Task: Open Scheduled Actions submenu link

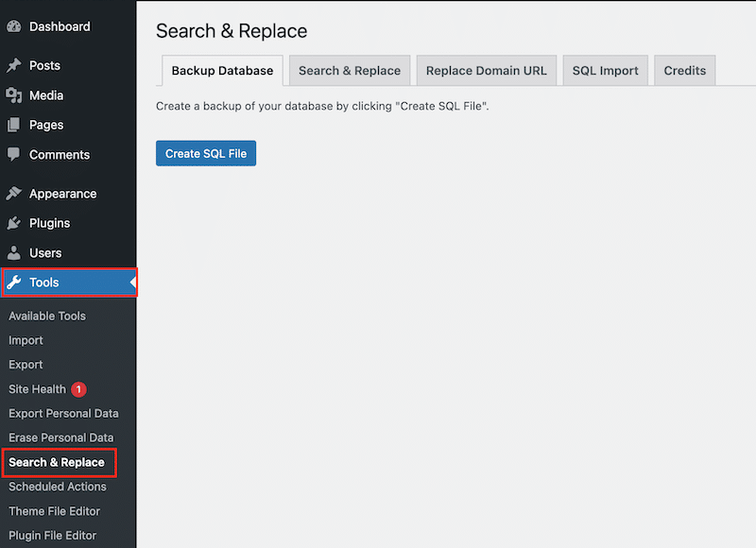Action: coord(58,487)
